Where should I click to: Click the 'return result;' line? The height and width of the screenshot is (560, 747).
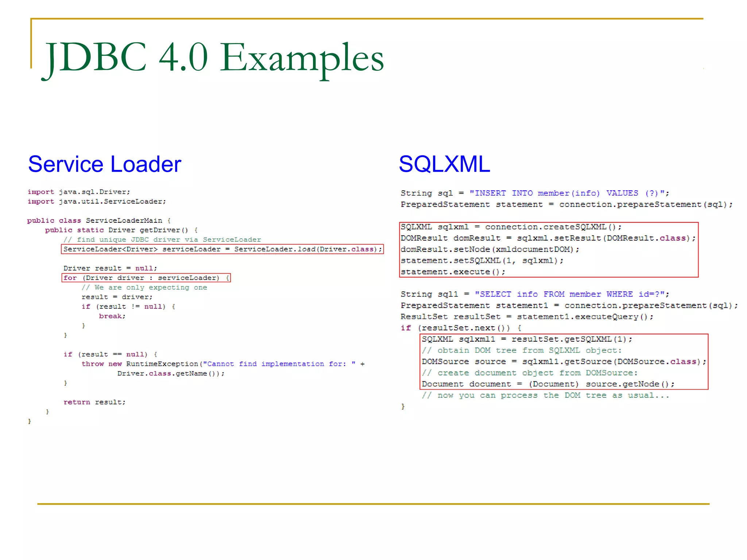[94, 402]
